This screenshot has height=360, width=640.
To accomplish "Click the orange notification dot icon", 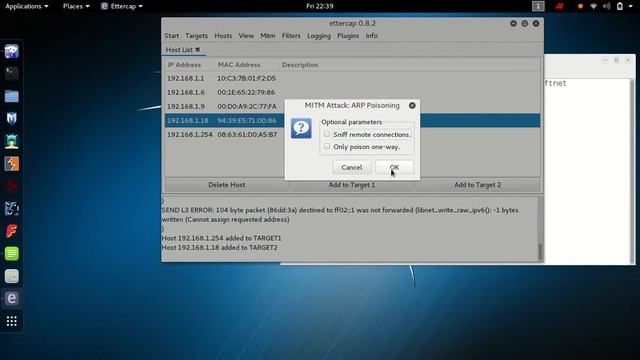I will (x=580, y=6).
